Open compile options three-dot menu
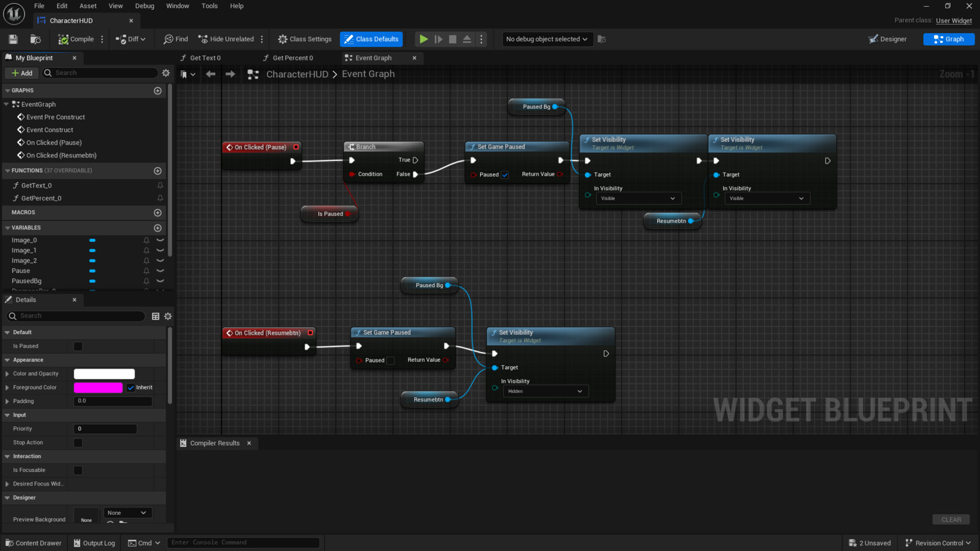980x551 pixels. click(102, 39)
